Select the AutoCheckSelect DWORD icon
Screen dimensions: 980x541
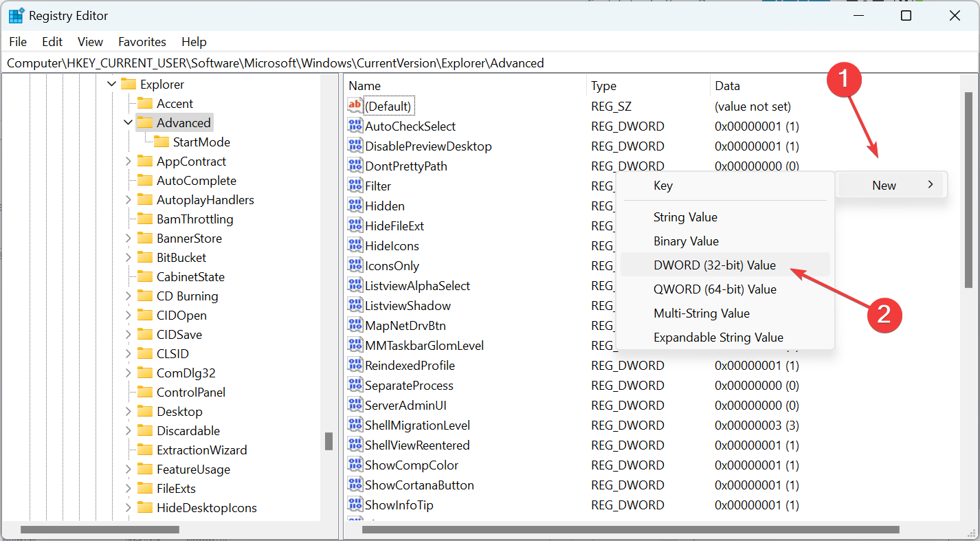coord(355,126)
